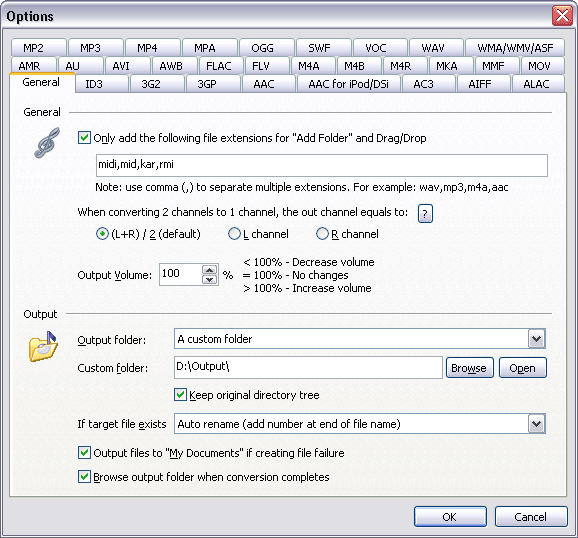Decrease output volume with down arrow
Image resolution: width=578 pixels, height=538 pixels.
209,279
